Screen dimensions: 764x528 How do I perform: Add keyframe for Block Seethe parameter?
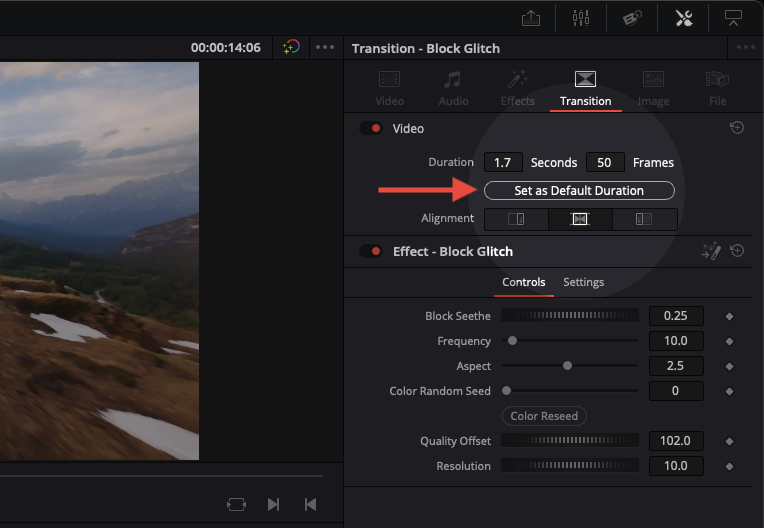point(729,316)
